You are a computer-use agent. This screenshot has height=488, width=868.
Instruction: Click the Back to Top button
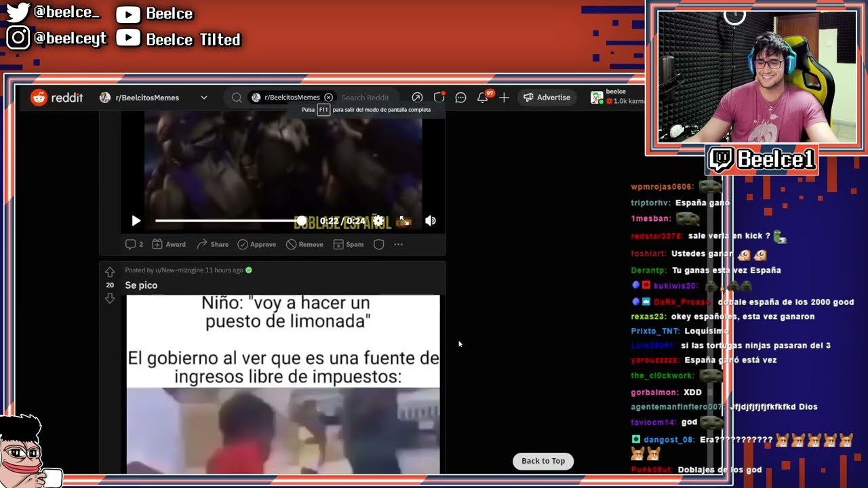(x=543, y=461)
